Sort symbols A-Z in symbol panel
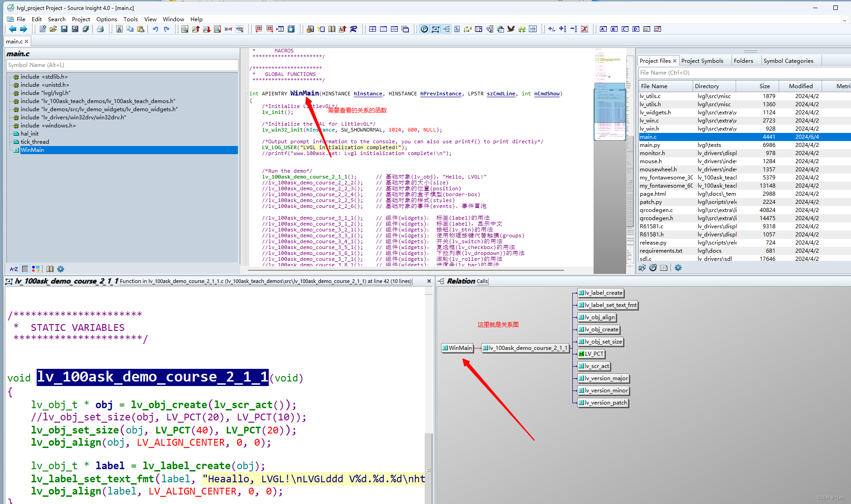Image resolution: width=851 pixels, height=504 pixels. pos(14,269)
